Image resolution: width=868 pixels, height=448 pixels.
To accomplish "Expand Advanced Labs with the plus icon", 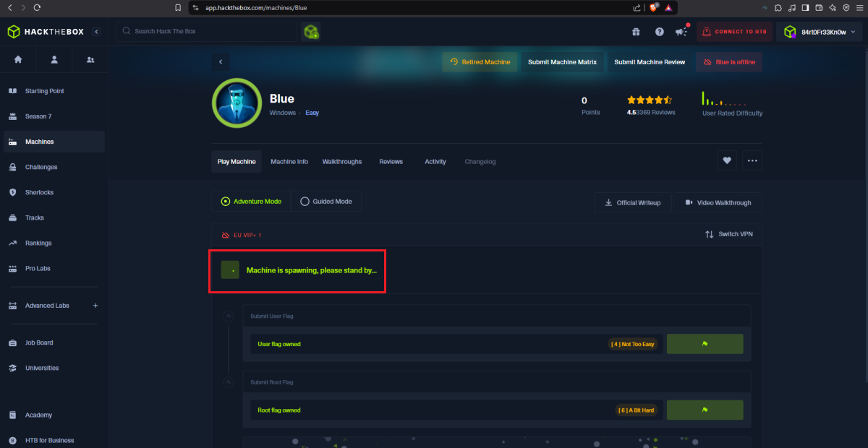I will coord(95,306).
